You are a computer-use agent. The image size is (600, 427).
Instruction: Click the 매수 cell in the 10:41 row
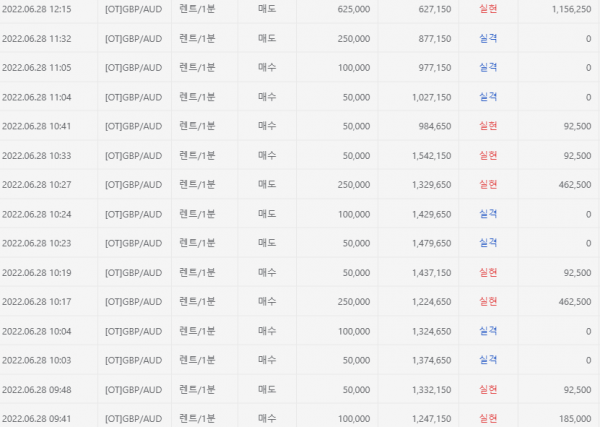267,127
